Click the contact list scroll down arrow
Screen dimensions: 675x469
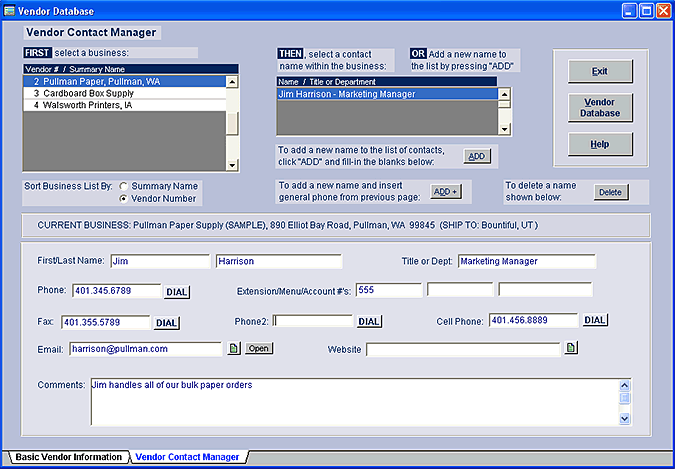505,128
